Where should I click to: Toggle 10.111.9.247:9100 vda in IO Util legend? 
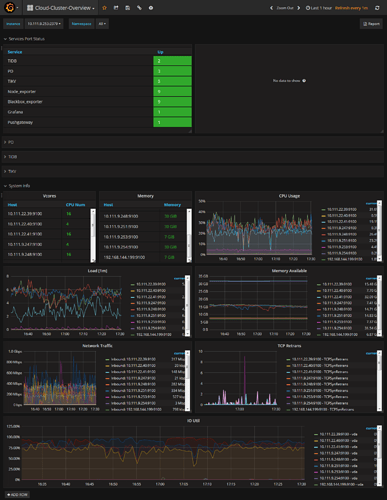pyautogui.click(x=339, y=453)
